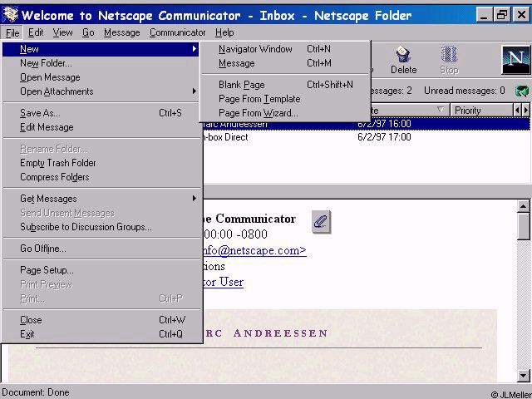The width and height of the screenshot is (532, 399).
Task: Open the Message menu in menu bar
Action: (x=122, y=32)
